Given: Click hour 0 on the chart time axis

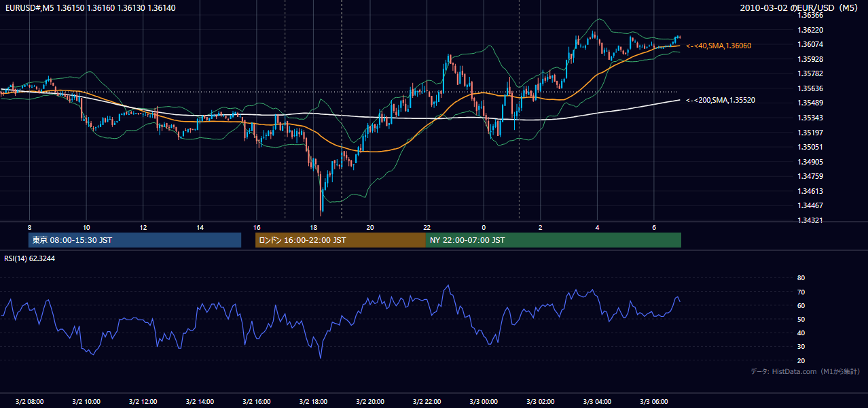Looking at the screenshot, I should tap(484, 227).
